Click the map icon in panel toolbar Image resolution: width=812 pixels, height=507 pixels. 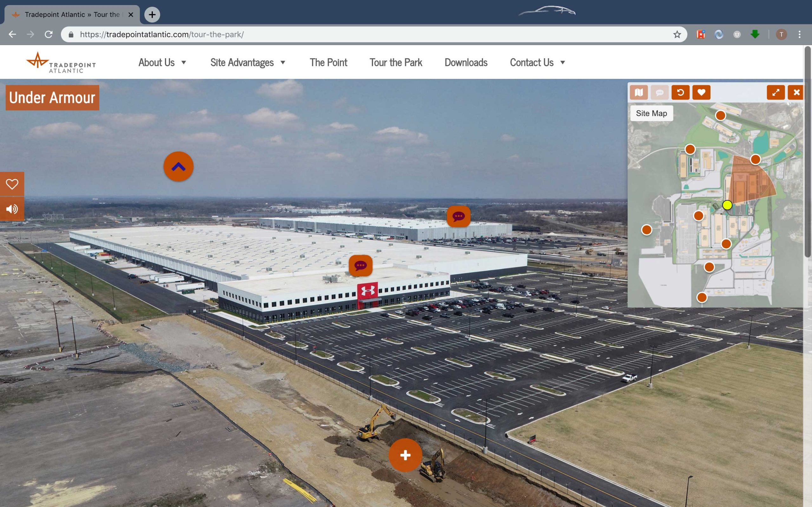point(638,93)
